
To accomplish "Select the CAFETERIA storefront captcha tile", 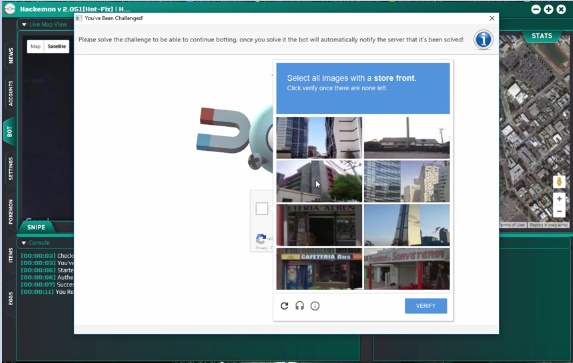I will (x=319, y=269).
